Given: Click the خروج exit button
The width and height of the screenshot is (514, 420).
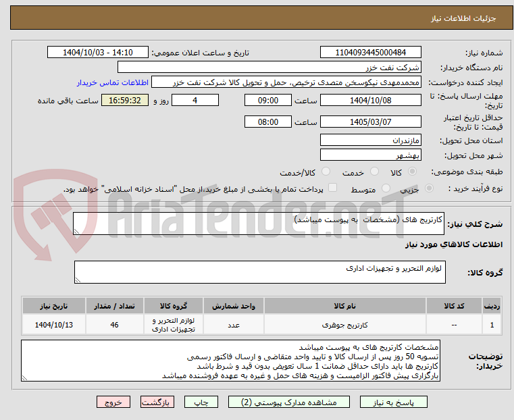Looking at the screenshot, I should (x=113, y=402).
